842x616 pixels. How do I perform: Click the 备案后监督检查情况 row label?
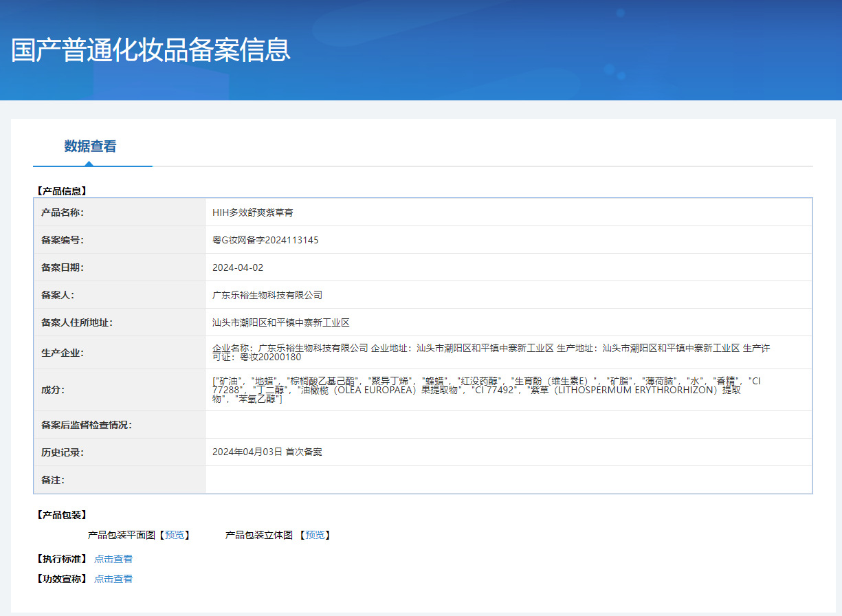click(x=87, y=425)
